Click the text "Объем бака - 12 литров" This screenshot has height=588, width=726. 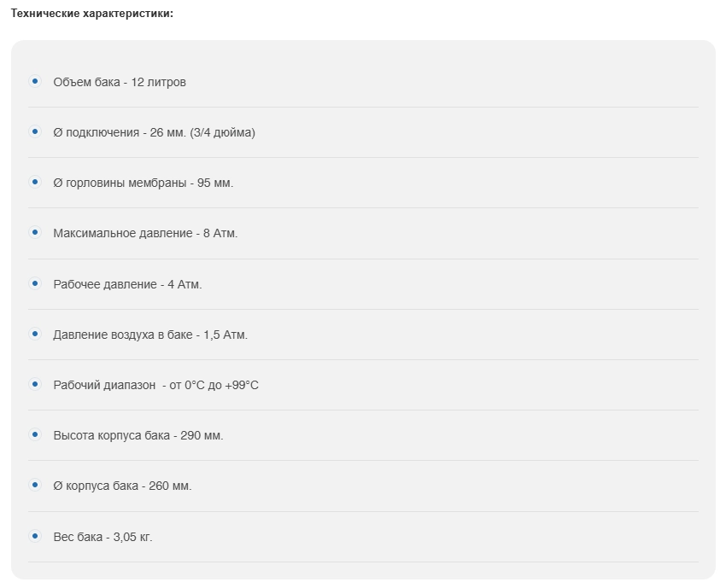point(120,83)
